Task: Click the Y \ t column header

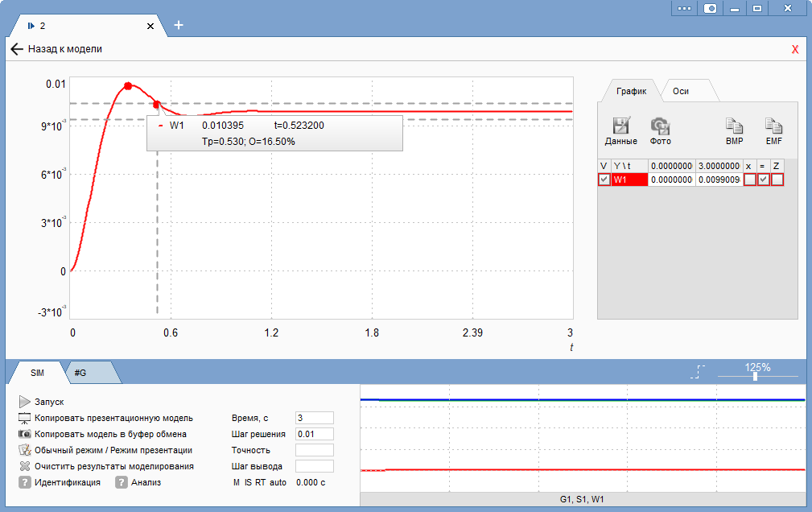Action: (x=629, y=166)
